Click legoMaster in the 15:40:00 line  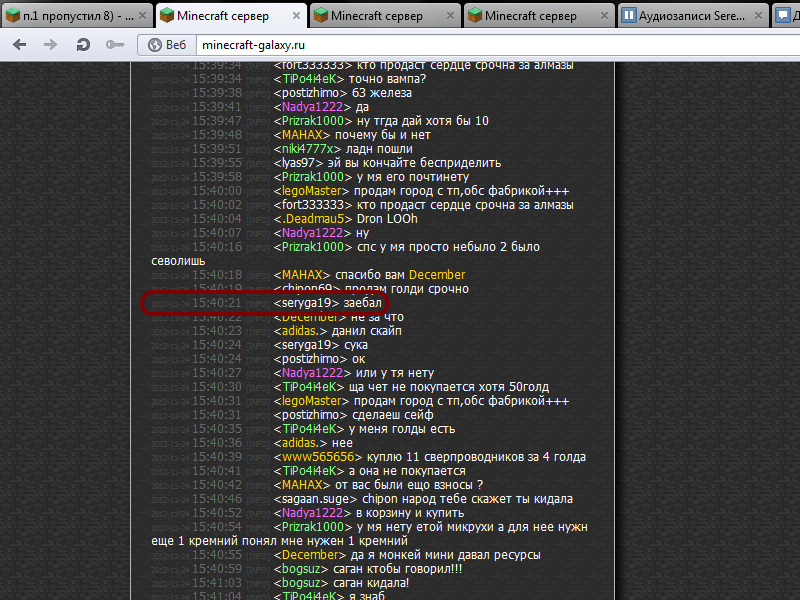tap(311, 191)
